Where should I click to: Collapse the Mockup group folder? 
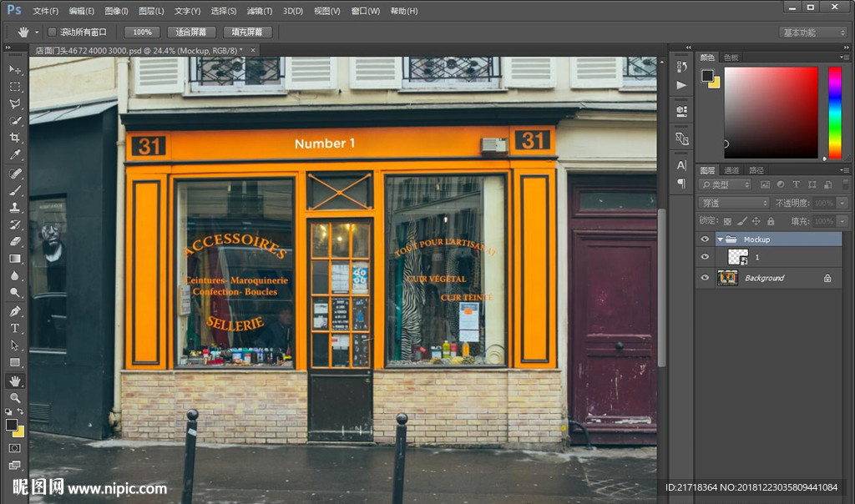pos(720,239)
